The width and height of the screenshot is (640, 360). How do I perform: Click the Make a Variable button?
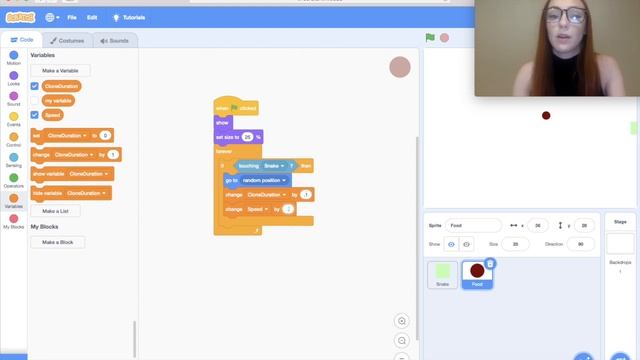pos(60,71)
